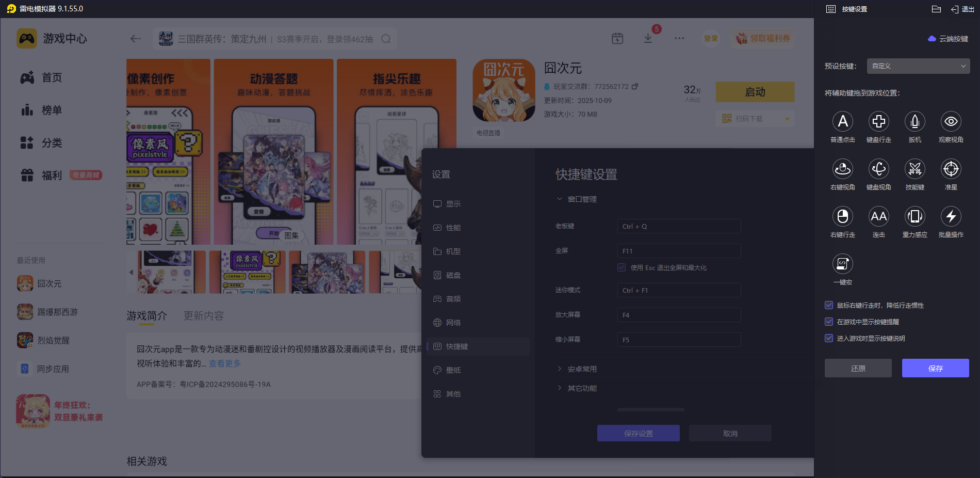The width and height of the screenshot is (980, 478).
Task: Click the 迷你模式 shortcut field
Action: [x=679, y=291]
